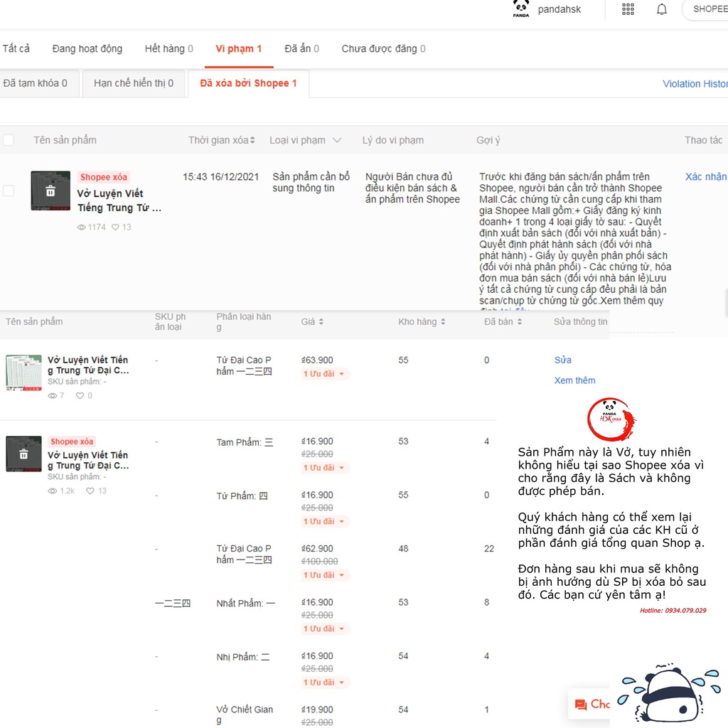This screenshot has width=728, height=728.
Task: Click trash icon on deleted product thumbnail
Action: (50, 191)
